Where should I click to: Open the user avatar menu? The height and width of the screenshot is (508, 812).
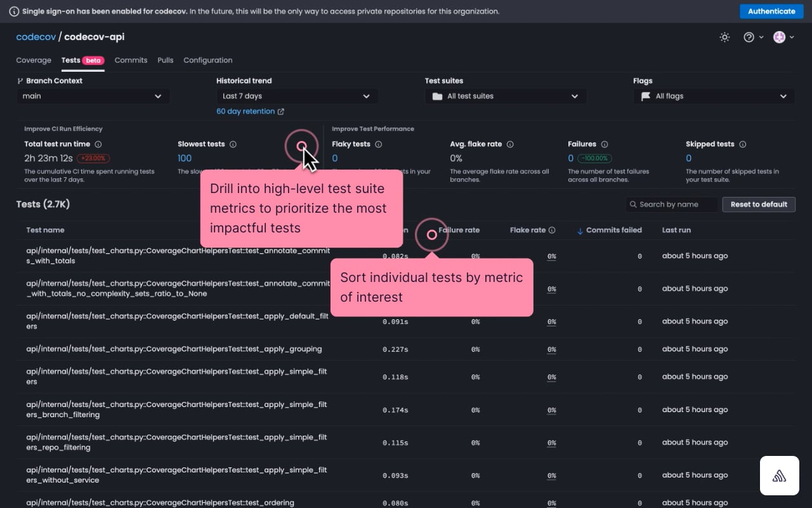coord(784,37)
